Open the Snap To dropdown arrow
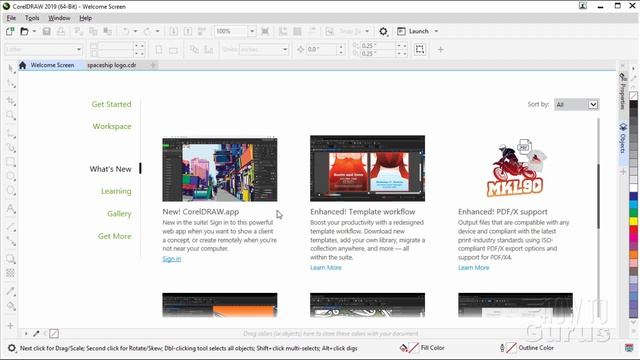640x360 pixels. click(x=367, y=31)
